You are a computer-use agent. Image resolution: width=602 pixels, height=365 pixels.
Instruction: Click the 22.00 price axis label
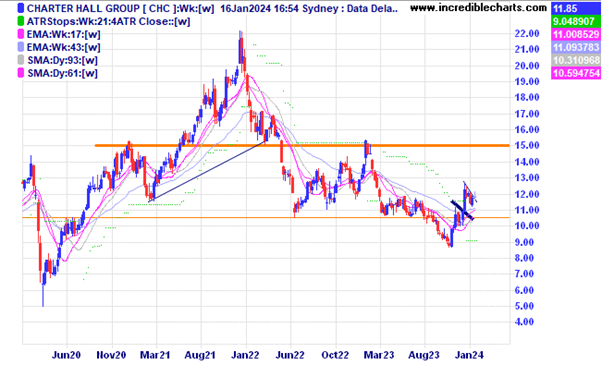(x=527, y=34)
